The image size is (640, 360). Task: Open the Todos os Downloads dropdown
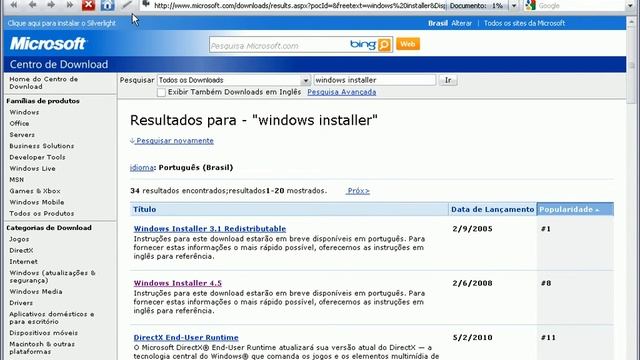pos(305,80)
